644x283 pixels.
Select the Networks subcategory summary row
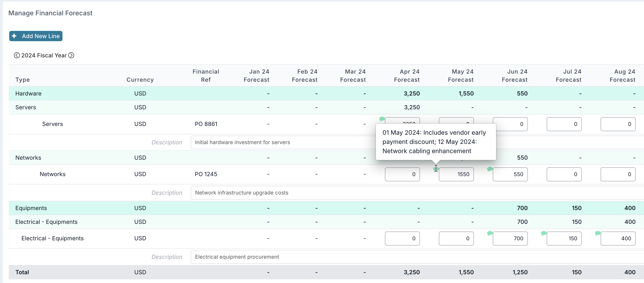(326, 158)
